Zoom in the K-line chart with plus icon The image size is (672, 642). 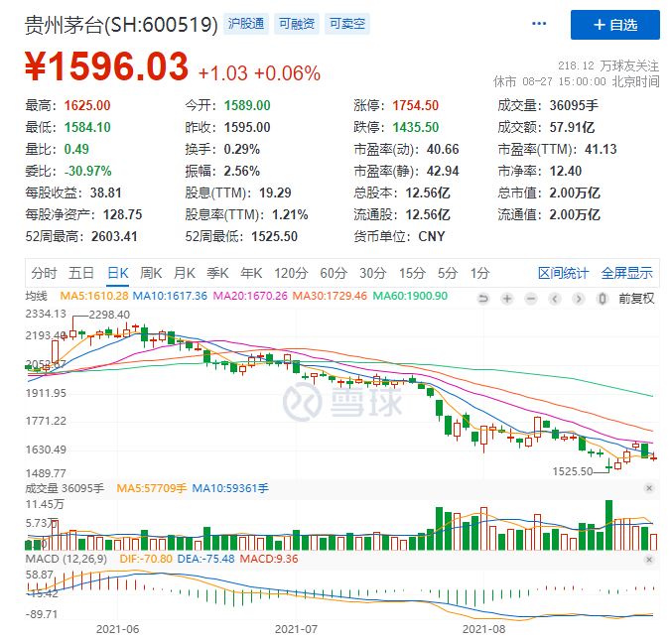pos(507,299)
